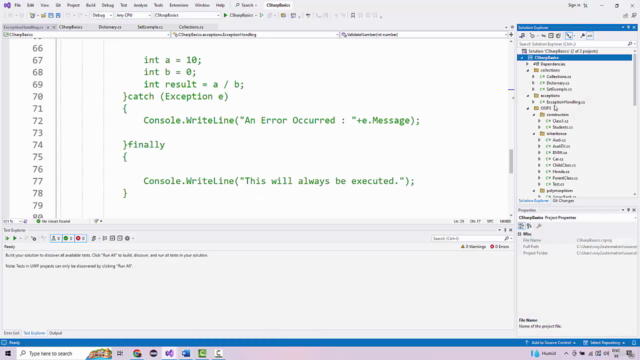
Task: Open the Extensions menu
Action: (179, 5)
